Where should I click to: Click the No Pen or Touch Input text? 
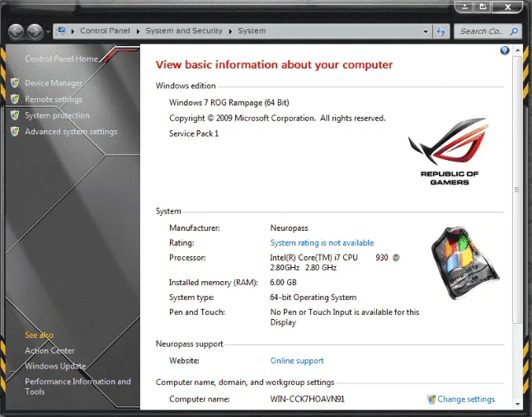345,317
